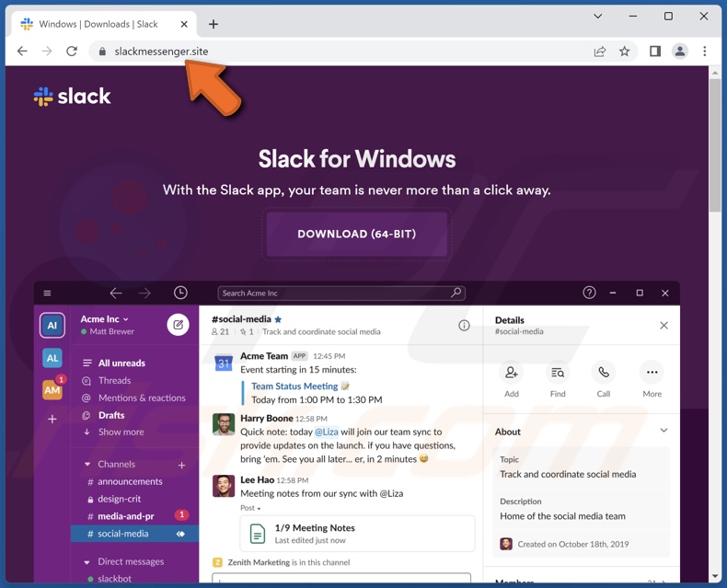The width and height of the screenshot is (727, 588).
Task: Open the Post dropdown under Lee Hao
Action: click(250, 508)
